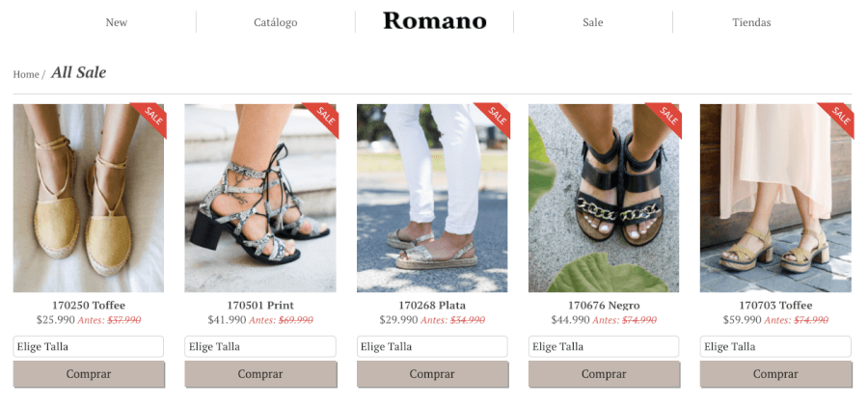
Task: Go to the New menu section
Action: pyautogui.click(x=117, y=23)
